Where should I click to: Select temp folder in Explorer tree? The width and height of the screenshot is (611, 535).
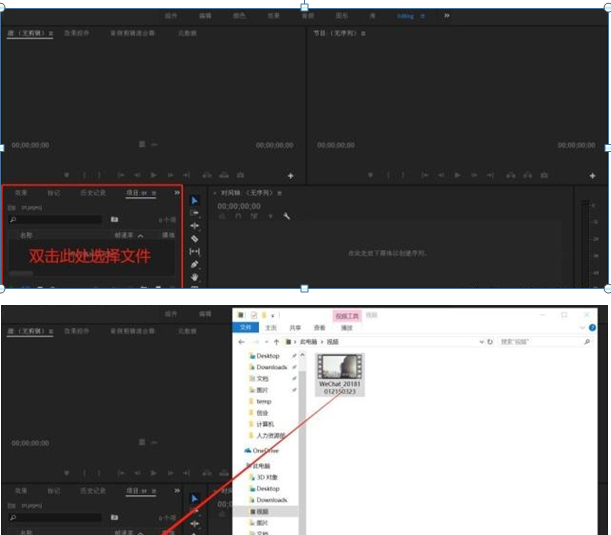(264, 401)
